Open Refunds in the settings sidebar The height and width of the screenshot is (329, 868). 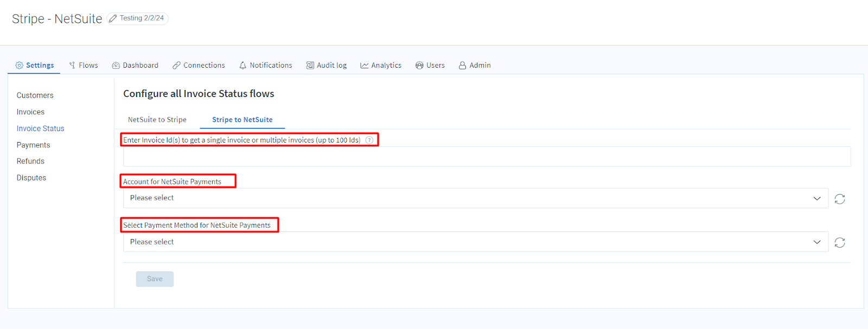pyautogui.click(x=30, y=161)
